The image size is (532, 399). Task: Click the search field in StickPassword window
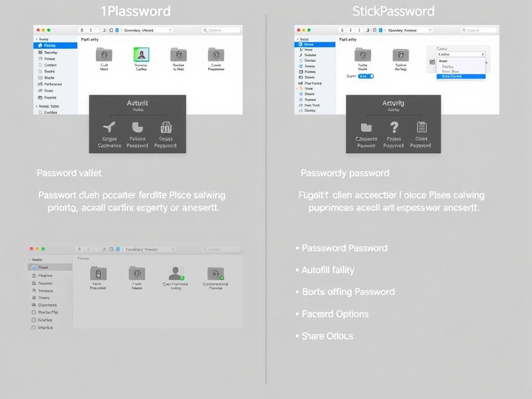[478, 30]
